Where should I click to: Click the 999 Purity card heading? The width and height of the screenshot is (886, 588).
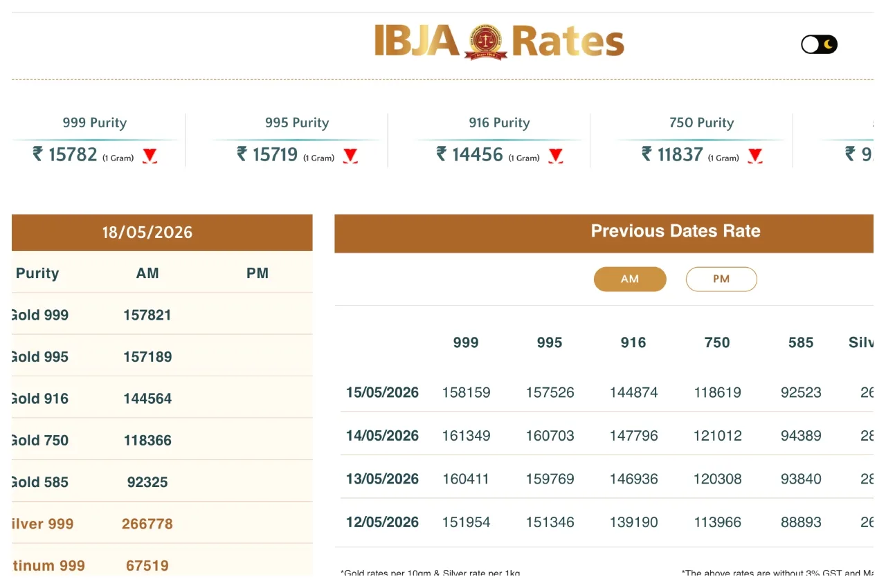(95, 123)
